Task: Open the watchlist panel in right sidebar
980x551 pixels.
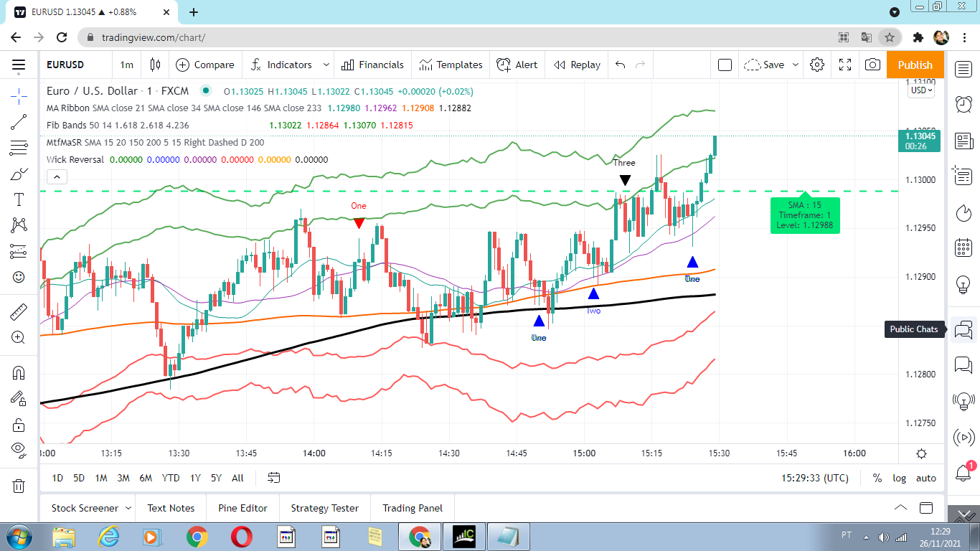Action: click(x=963, y=69)
